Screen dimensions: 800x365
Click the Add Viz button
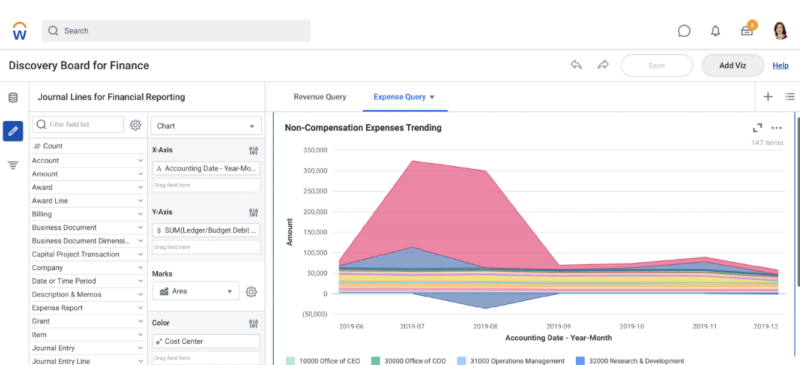click(x=733, y=65)
